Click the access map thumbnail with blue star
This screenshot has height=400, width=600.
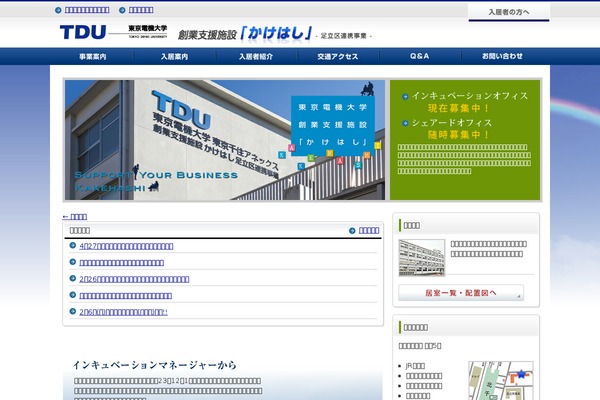501,380
